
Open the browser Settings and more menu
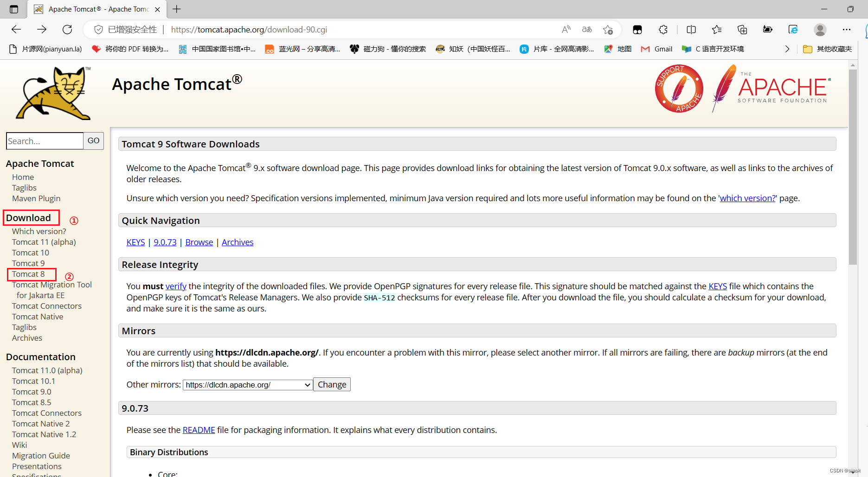click(x=847, y=30)
